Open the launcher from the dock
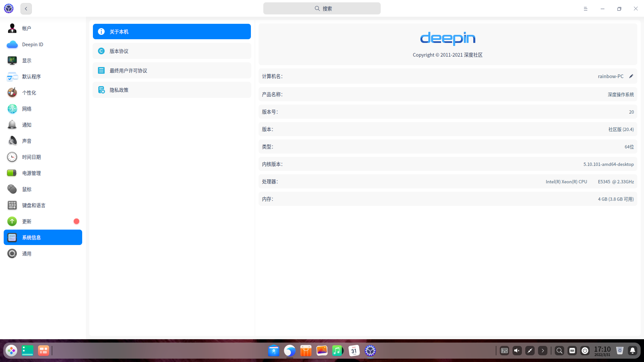The width and height of the screenshot is (644, 362). coord(11,351)
